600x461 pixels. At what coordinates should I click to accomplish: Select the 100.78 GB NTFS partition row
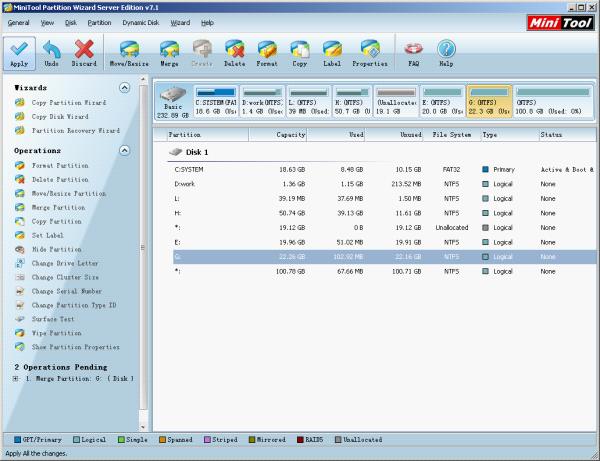click(383, 271)
